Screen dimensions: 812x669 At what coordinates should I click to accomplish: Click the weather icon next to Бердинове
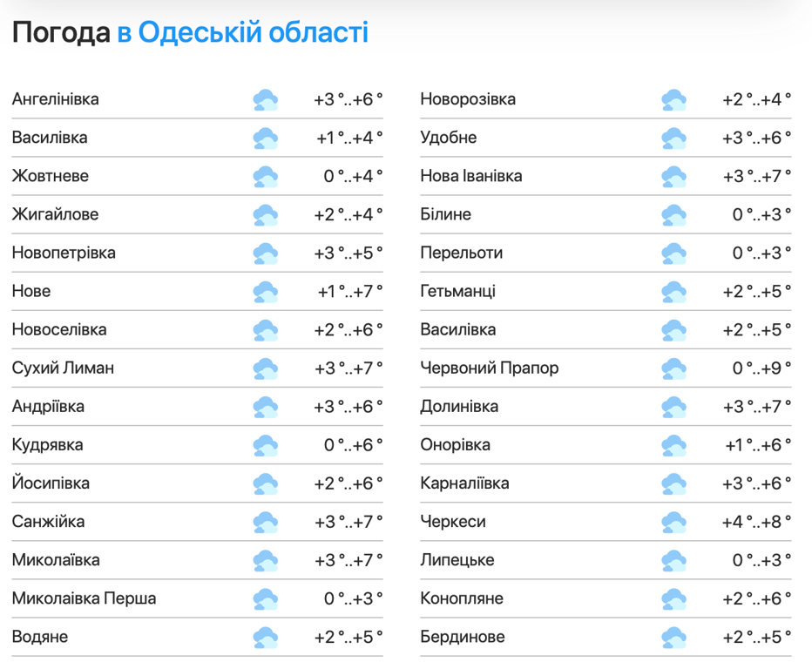point(673,638)
